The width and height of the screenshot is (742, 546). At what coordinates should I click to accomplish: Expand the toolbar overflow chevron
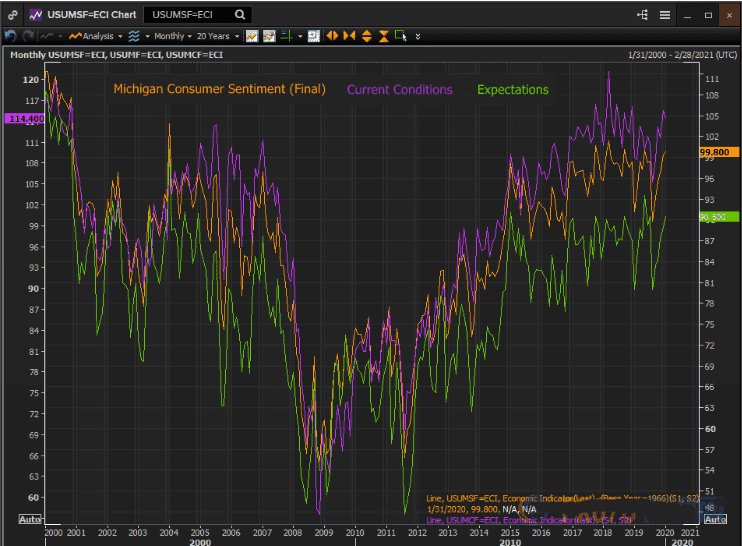(417, 35)
